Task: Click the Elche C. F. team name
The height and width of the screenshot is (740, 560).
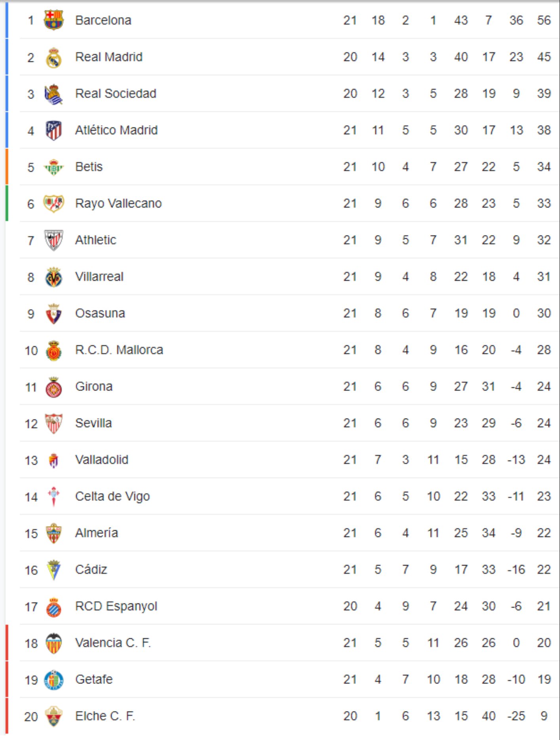Action: 105,716
